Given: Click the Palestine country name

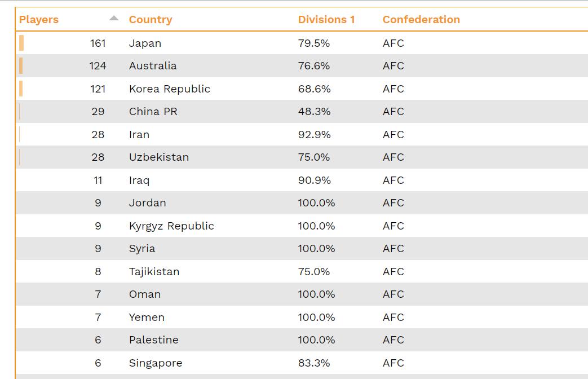Looking at the screenshot, I should coord(153,340).
